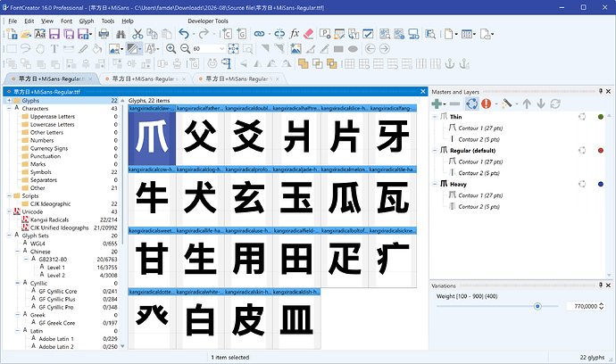Open the zoom level 60 dropdown
Screen dimensions: 616x364
(x=222, y=49)
